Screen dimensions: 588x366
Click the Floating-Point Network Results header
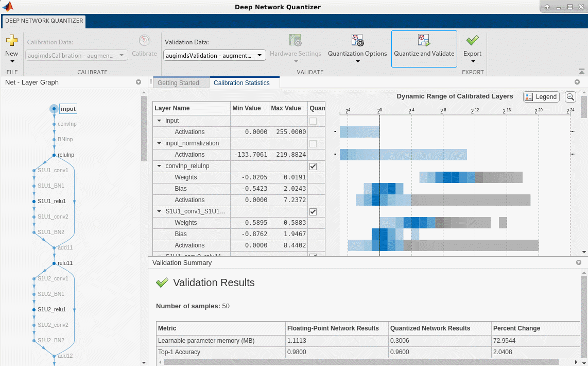(x=337, y=328)
